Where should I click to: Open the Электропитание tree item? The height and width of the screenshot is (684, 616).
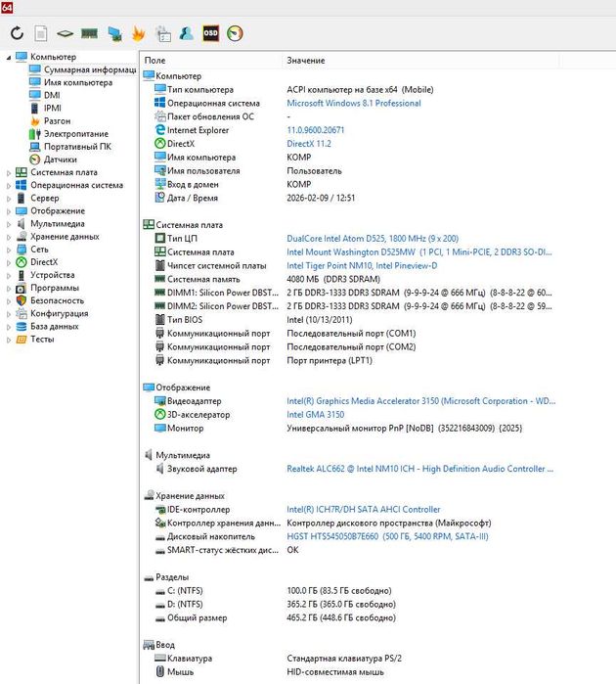pos(76,133)
